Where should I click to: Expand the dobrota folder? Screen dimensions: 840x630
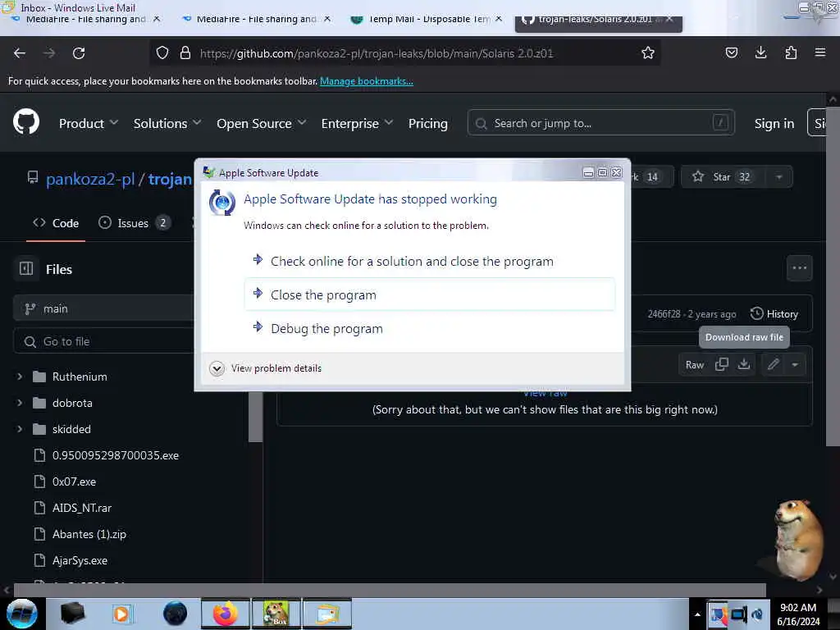(20, 403)
